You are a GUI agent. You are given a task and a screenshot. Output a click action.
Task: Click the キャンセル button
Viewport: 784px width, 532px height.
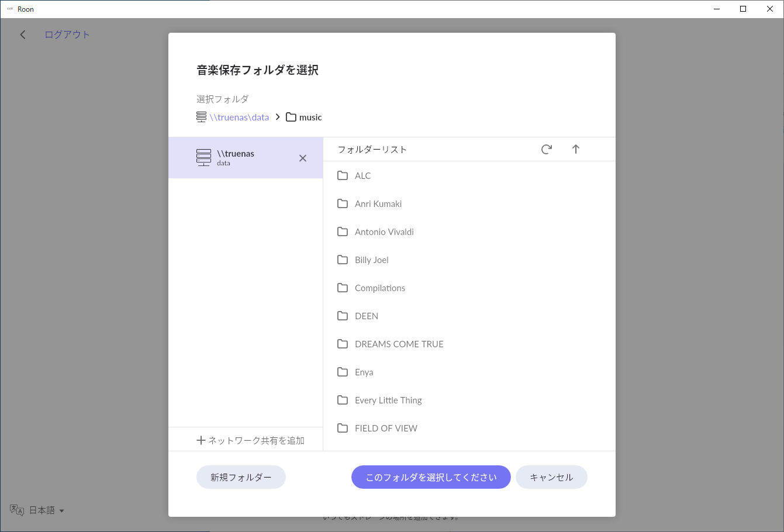click(x=551, y=477)
